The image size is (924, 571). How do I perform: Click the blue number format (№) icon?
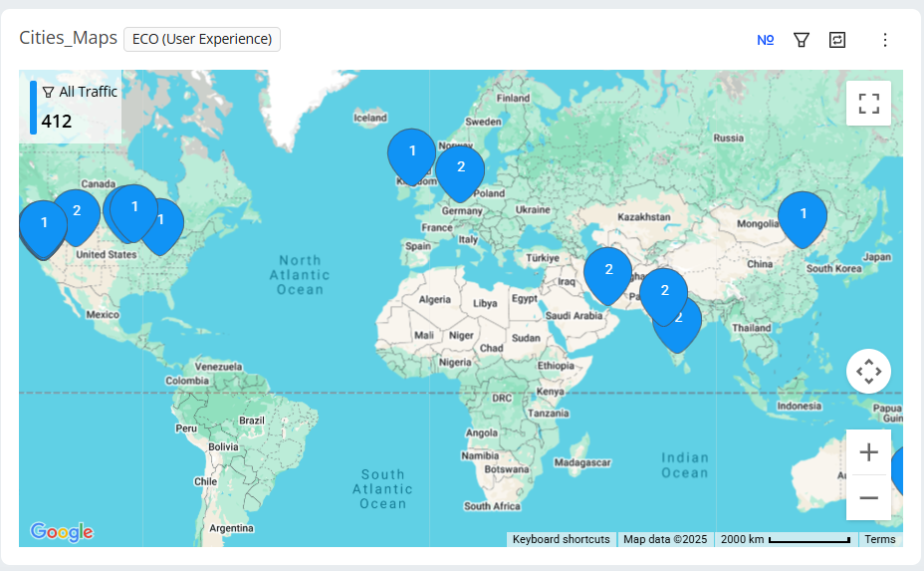pyautogui.click(x=765, y=40)
